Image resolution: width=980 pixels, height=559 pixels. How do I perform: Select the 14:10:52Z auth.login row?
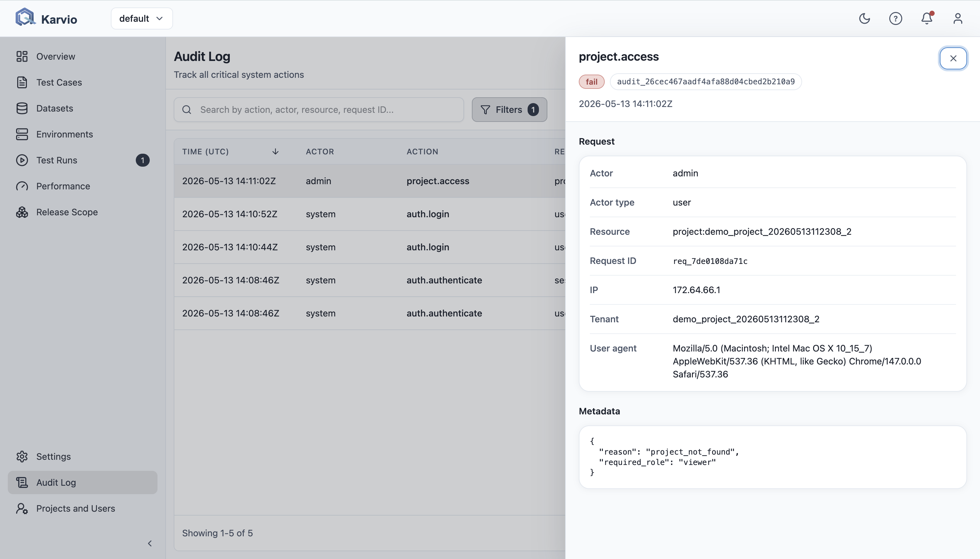[369, 214]
